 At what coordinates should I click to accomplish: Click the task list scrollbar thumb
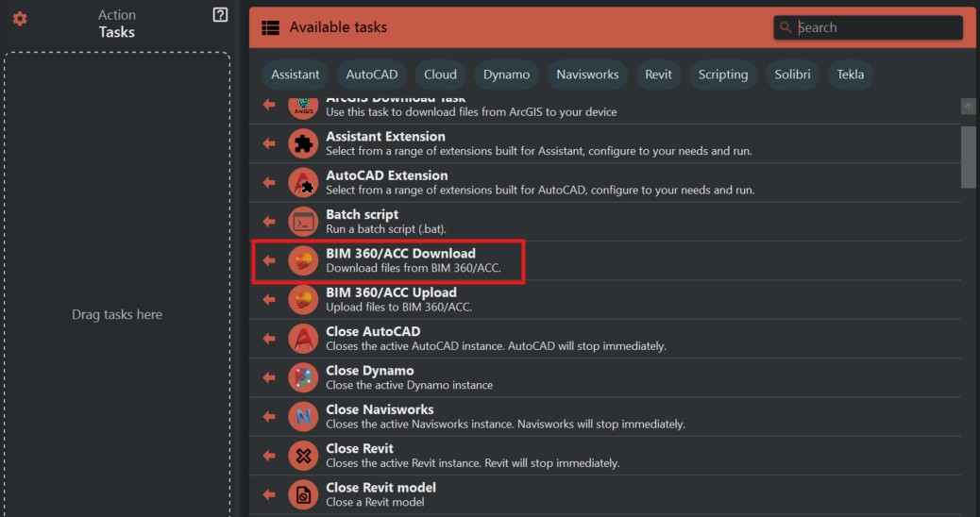[968, 157]
